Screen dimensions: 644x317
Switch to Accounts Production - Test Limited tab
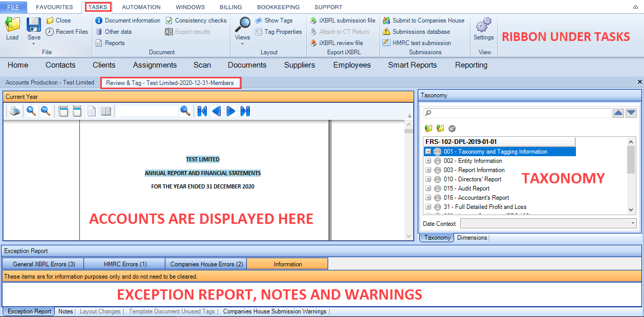click(50, 82)
